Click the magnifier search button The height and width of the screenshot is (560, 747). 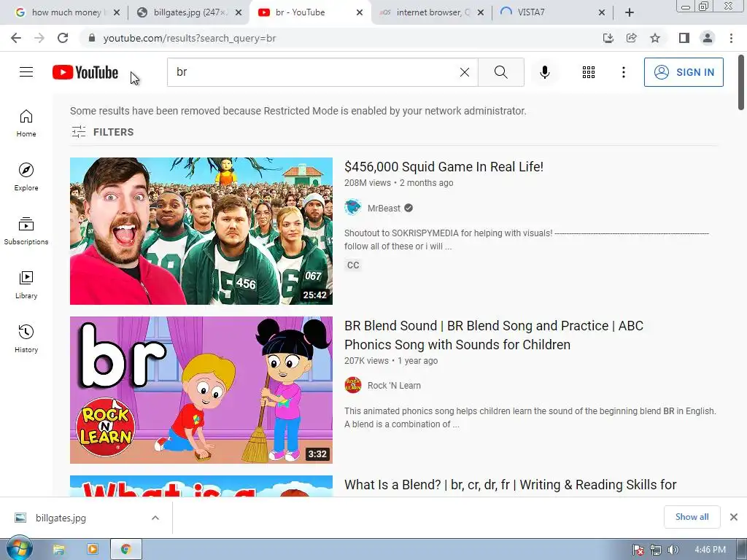point(500,72)
